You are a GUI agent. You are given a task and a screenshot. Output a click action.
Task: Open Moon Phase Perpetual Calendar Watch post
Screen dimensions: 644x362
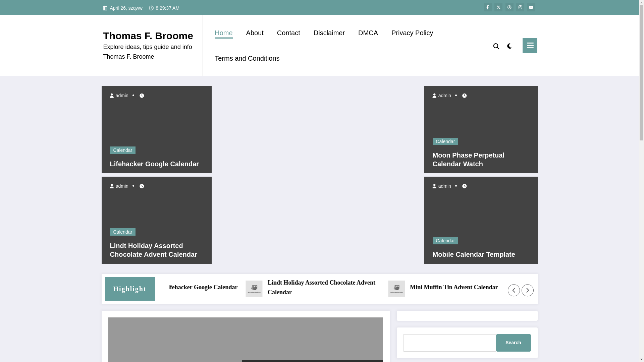pos(468,160)
